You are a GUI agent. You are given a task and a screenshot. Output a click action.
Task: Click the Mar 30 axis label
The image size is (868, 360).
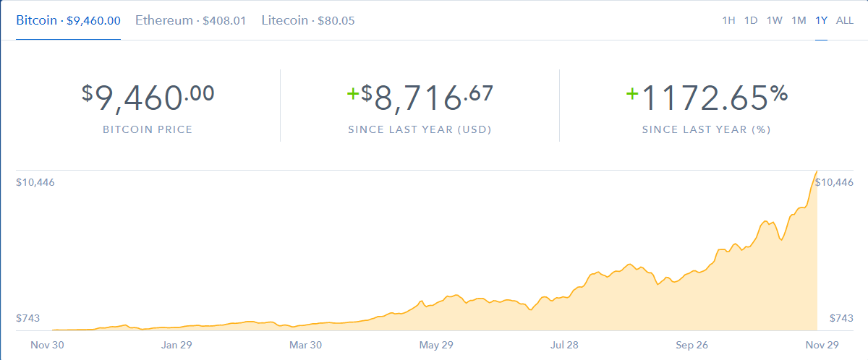click(306, 345)
